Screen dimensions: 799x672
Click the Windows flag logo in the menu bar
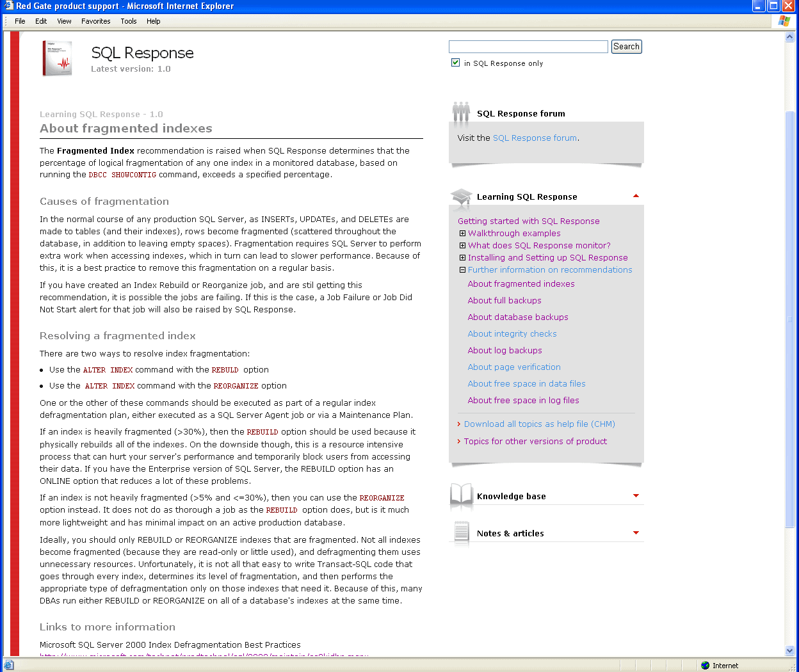coord(784,21)
